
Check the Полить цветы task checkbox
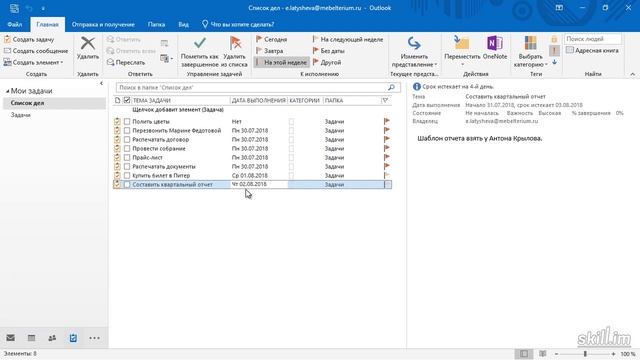[127, 122]
